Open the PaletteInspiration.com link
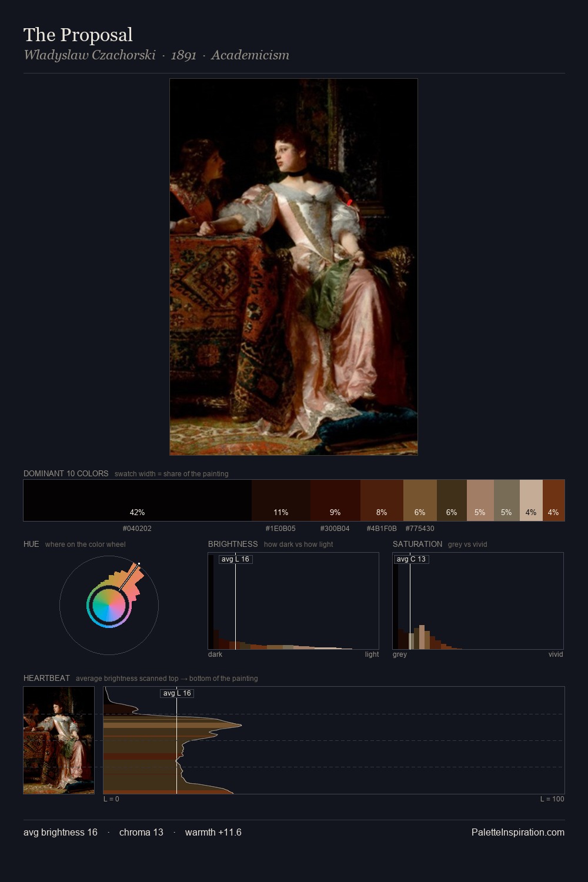Viewport: 588px width, 882px height. coord(518,833)
